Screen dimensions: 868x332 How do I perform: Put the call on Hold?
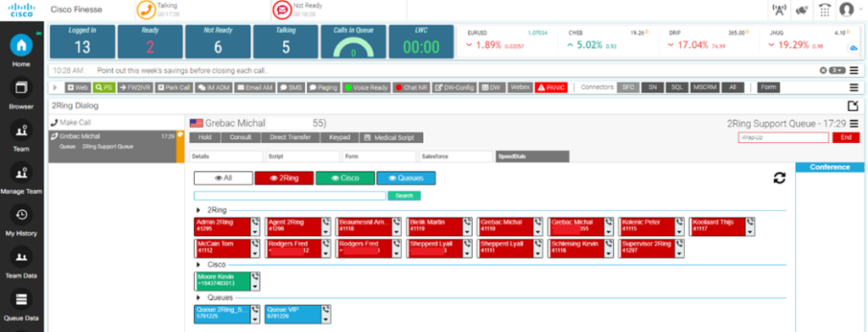(x=205, y=137)
